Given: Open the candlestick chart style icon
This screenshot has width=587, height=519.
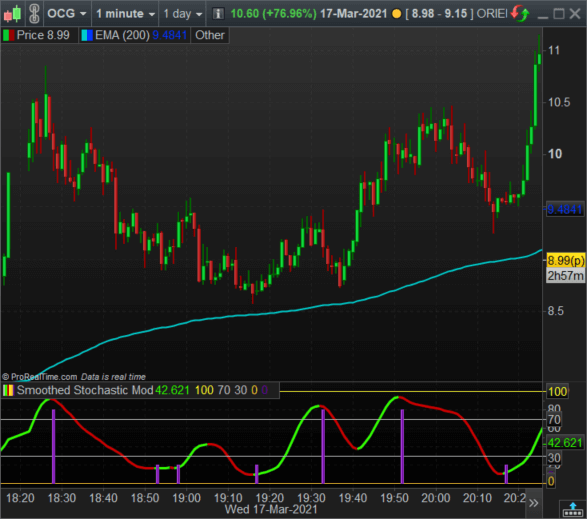Looking at the screenshot, I should tap(12, 13).
